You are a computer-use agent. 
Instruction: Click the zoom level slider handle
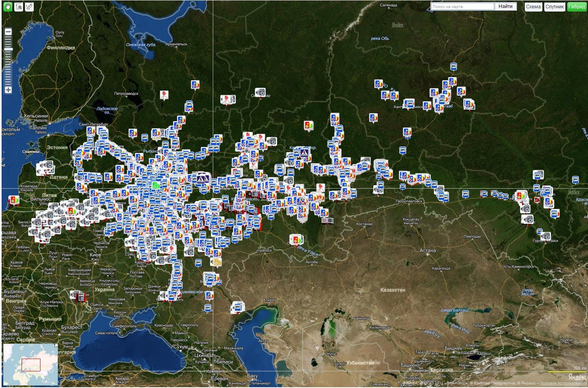(8, 49)
